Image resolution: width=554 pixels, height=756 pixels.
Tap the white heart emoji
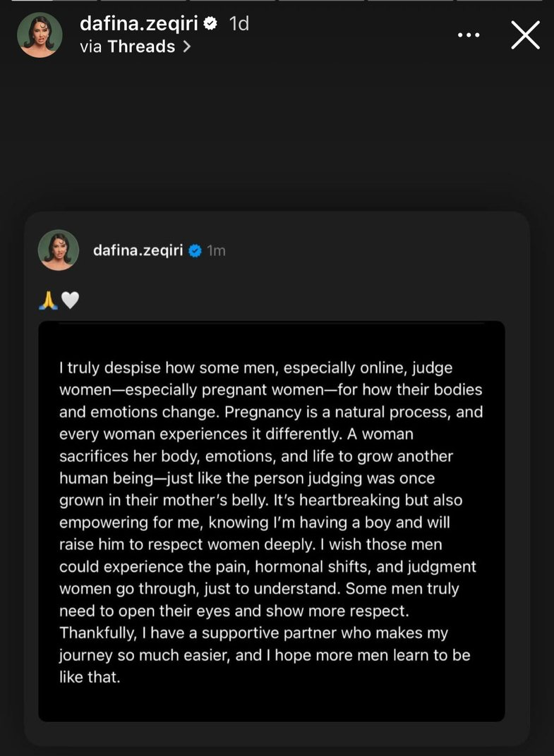pos(70,301)
